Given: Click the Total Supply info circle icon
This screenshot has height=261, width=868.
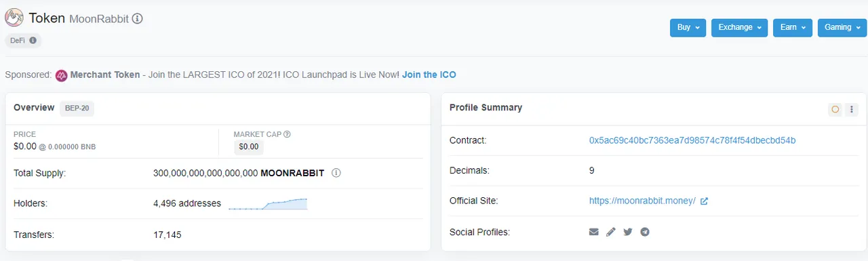Looking at the screenshot, I should pos(336,173).
